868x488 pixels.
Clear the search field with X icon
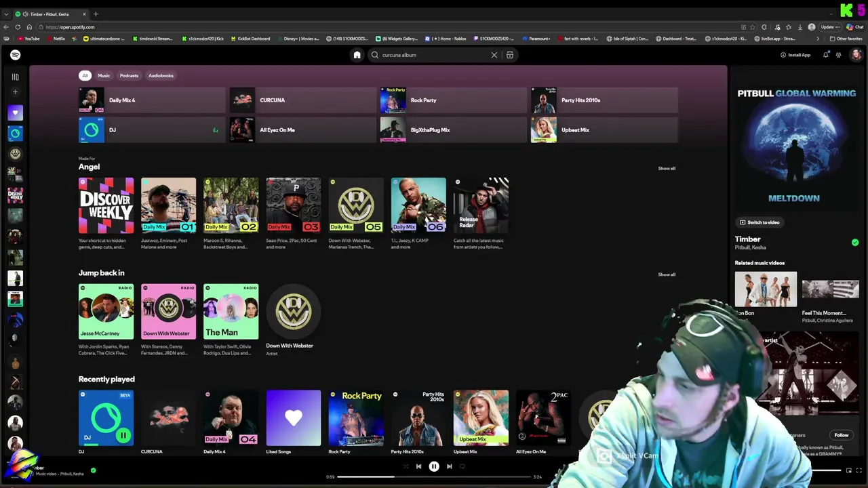point(494,55)
